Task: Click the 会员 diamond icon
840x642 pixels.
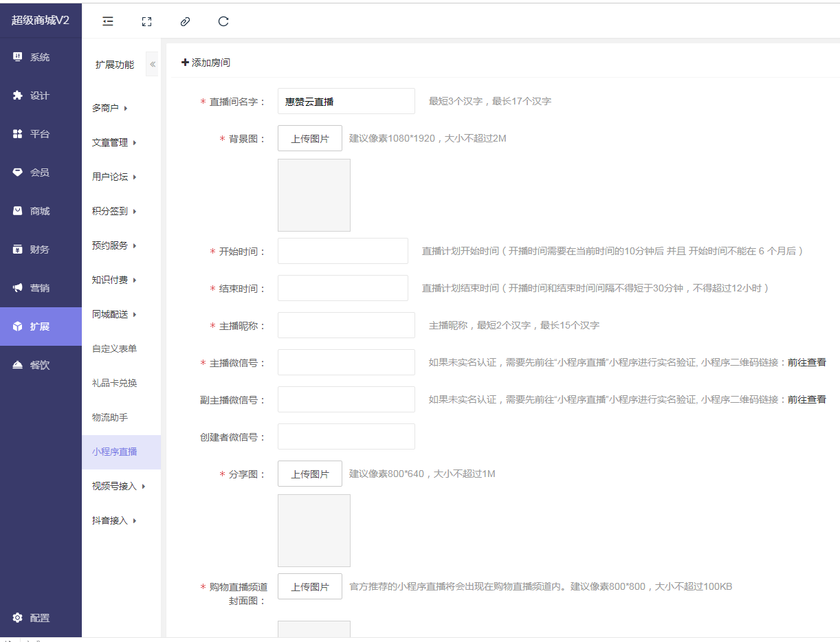Action: pos(18,173)
